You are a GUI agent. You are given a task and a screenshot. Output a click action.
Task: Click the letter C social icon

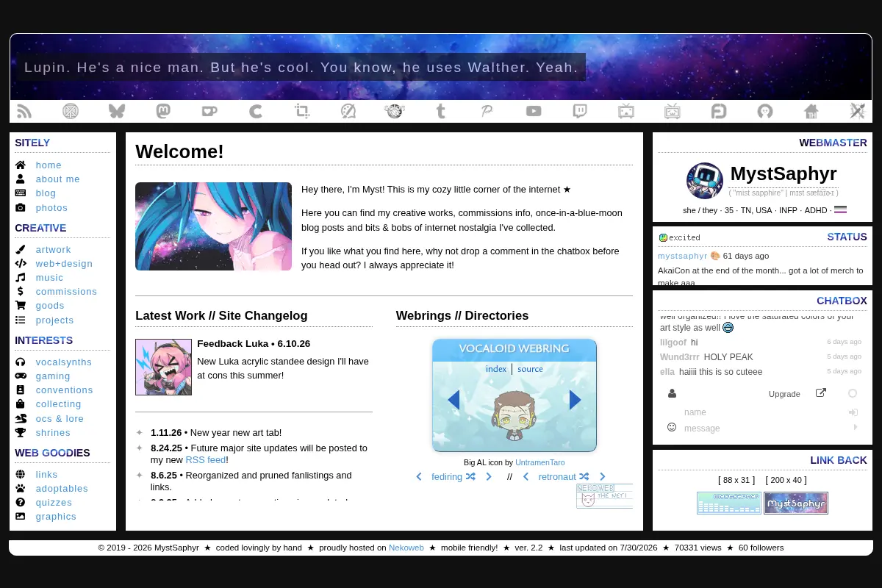click(x=256, y=111)
